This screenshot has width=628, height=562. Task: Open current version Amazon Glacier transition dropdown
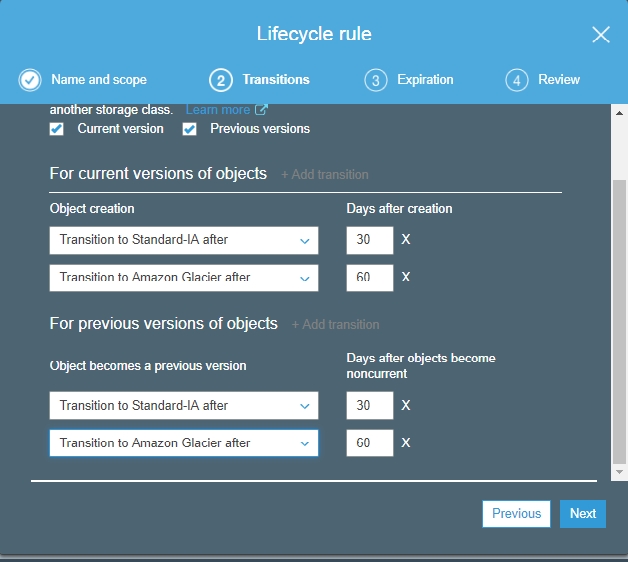tap(184, 277)
